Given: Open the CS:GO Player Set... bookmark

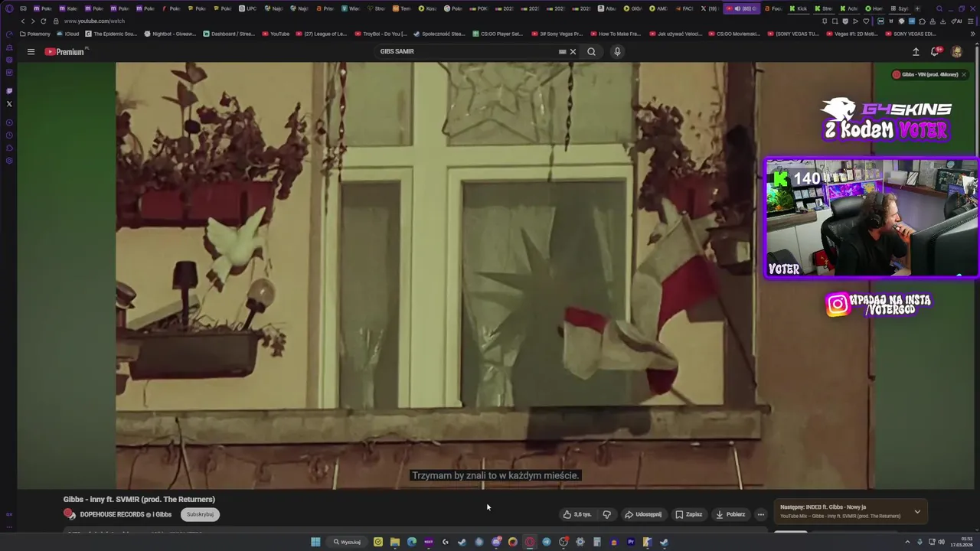Looking at the screenshot, I should [498, 34].
